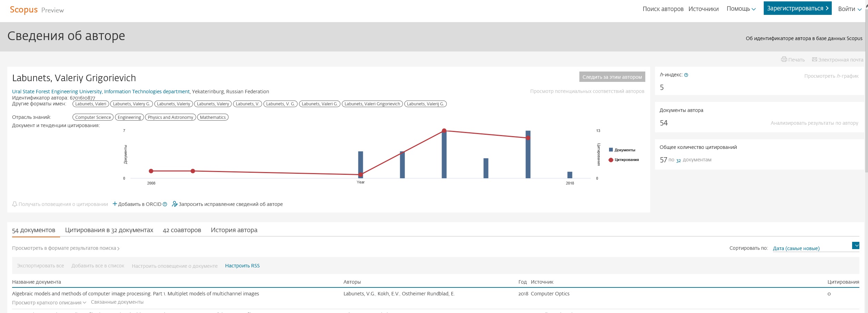Click the ORCID help question mark icon

[165, 204]
